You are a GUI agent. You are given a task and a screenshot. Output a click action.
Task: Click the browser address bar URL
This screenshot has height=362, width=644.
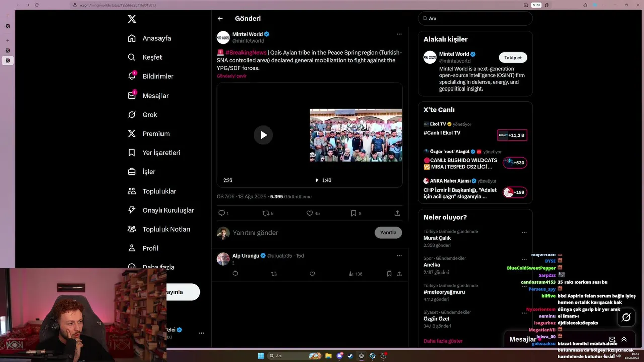pyautogui.click(x=118, y=5)
